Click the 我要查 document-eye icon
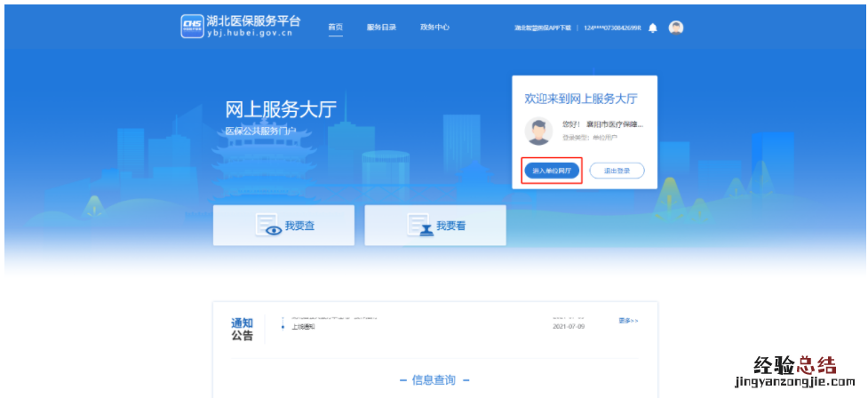Viewport: 868px width, 398px height. pyautogui.click(x=269, y=226)
